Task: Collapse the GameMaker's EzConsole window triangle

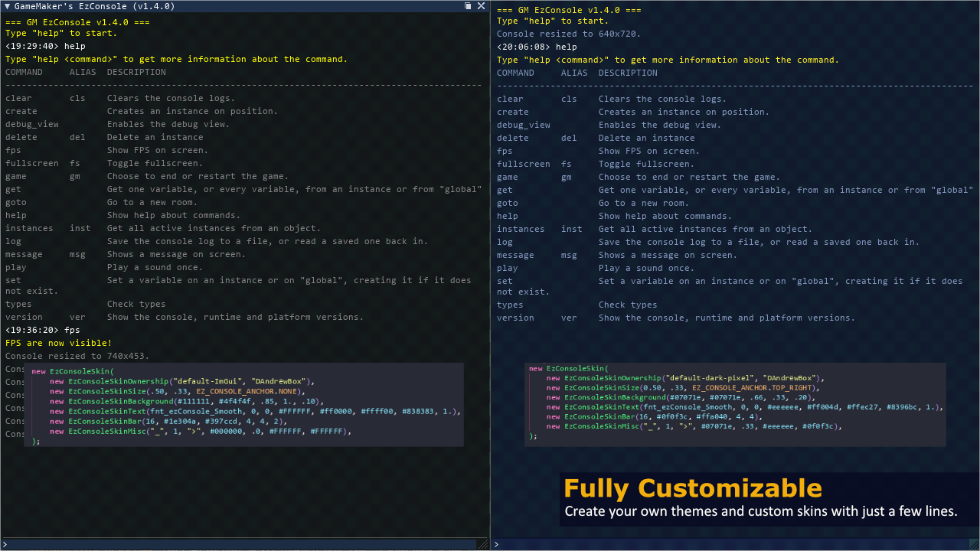Action: pyautogui.click(x=7, y=6)
